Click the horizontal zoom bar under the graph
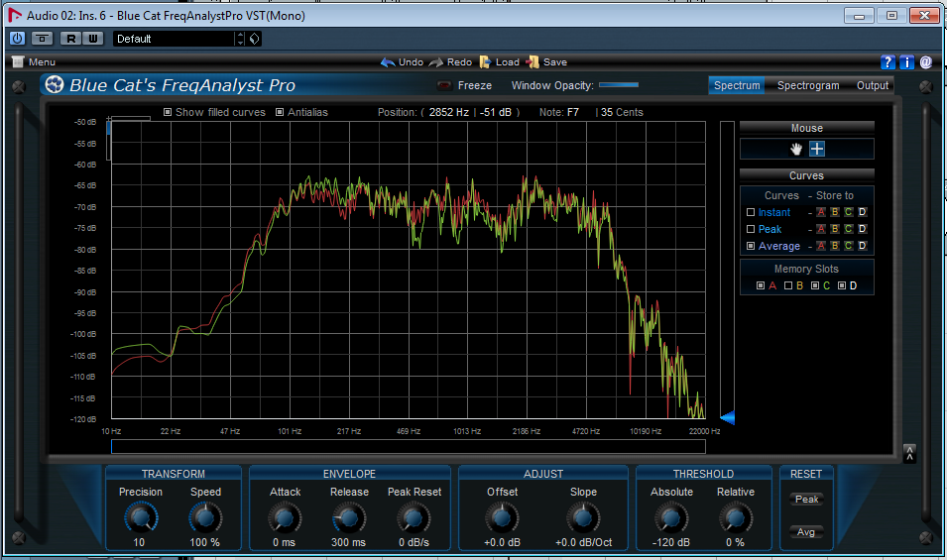947x560 pixels. [x=409, y=447]
